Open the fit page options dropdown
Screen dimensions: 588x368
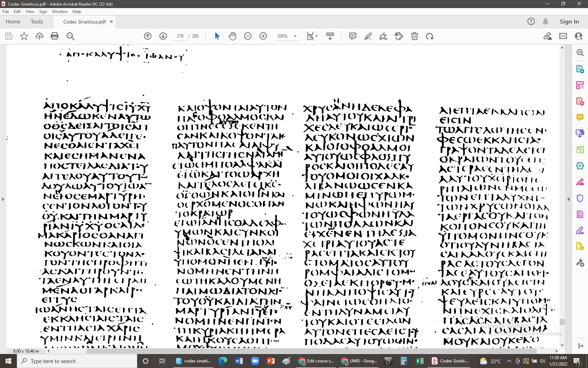(x=312, y=36)
